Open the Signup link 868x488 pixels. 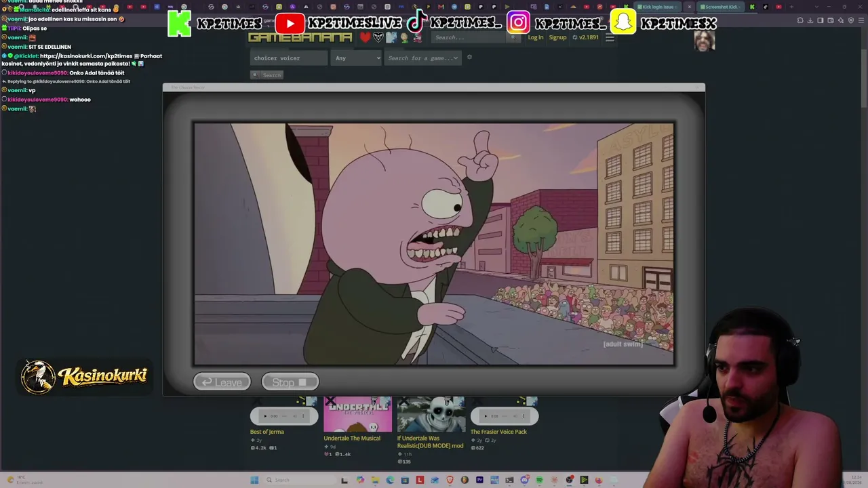point(557,37)
